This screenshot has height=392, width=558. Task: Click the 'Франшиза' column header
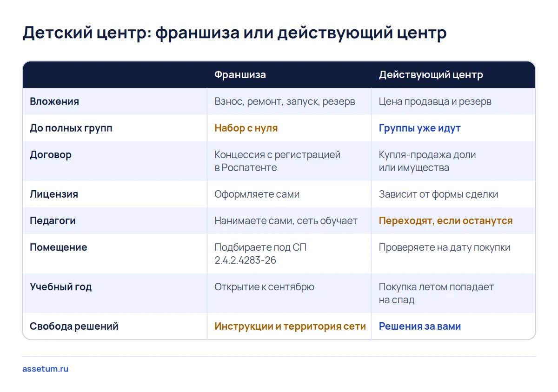point(240,75)
